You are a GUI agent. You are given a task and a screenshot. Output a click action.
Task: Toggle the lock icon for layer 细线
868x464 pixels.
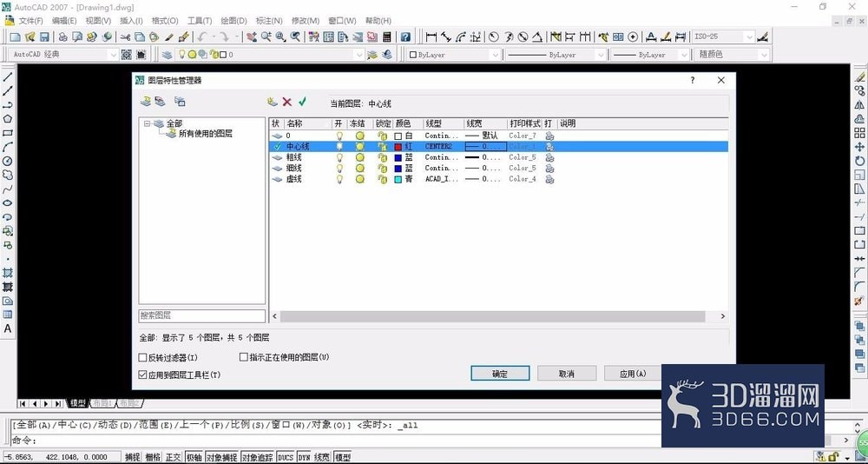coord(382,168)
